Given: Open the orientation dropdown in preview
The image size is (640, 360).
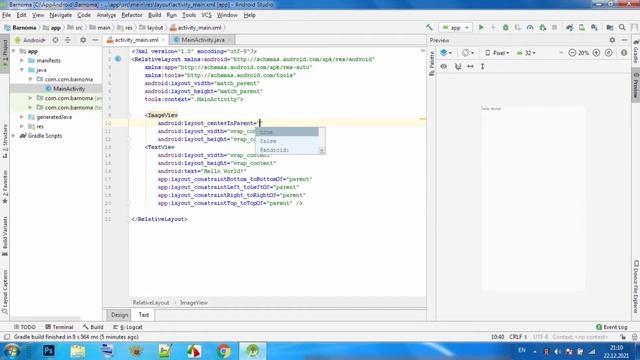Looking at the screenshot, I should click(x=468, y=53).
